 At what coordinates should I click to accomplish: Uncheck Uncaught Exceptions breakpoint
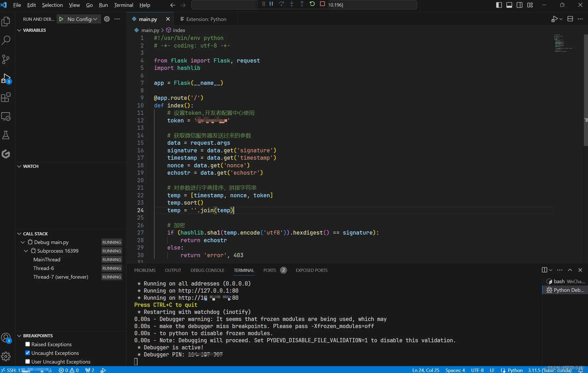click(x=28, y=353)
